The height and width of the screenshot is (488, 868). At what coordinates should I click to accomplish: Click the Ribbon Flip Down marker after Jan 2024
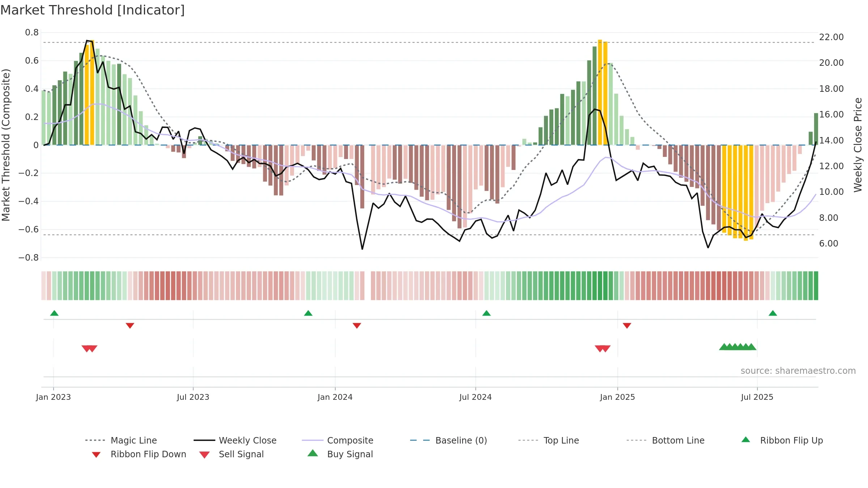click(x=357, y=326)
